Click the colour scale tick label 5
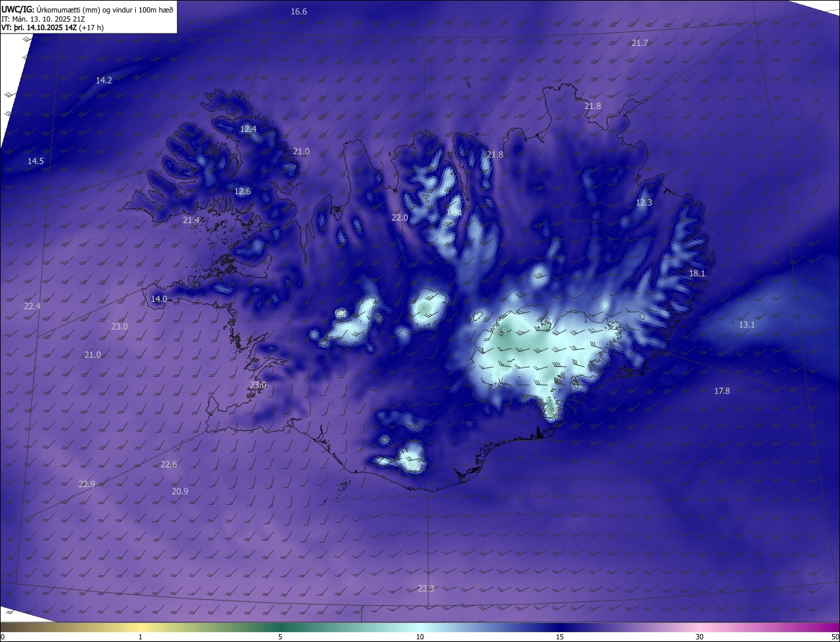The height and width of the screenshot is (642, 840). [280, 637]
